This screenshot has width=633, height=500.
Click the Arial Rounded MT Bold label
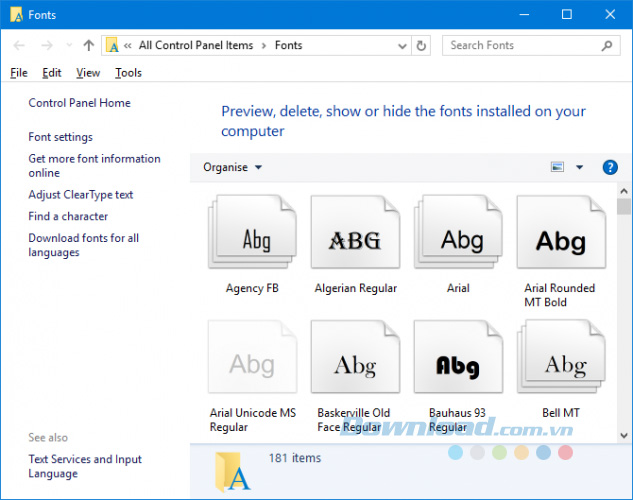coord(560,295)
